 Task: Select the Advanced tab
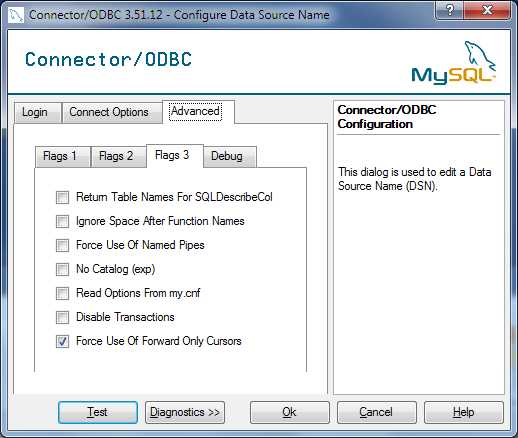[198, 111]
